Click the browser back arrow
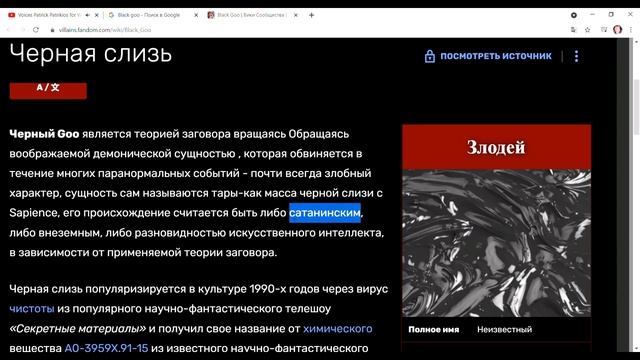Image resolution: width=640 pixels, height=360 pixels. click(x=9, y=30)
